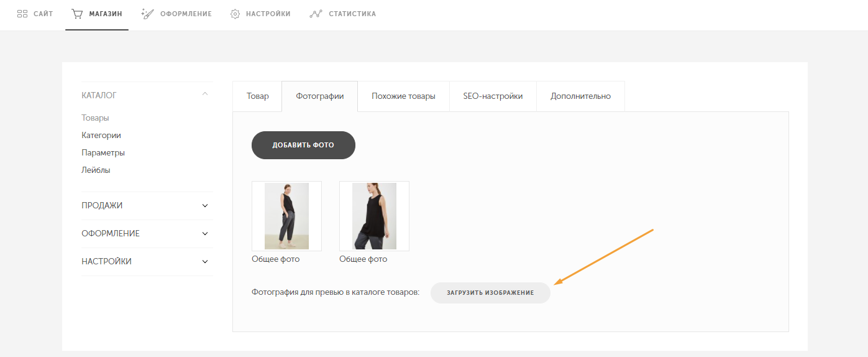The height and width of the screenshot is (357, 868).
Task: Switch to the Похожие товары tab
Action: click(x=403, y=96)
